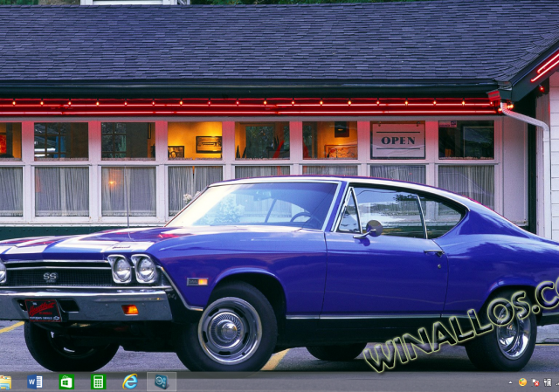Screen dimensions: 559x392
Task: Open File Explorer from the taskbar
Action: coord(5,382)
